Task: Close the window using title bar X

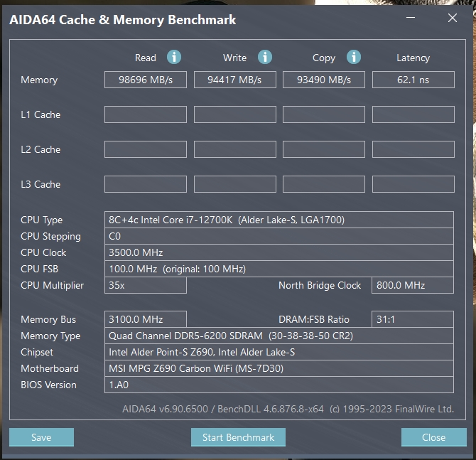Action: click(x=453, y=18)
